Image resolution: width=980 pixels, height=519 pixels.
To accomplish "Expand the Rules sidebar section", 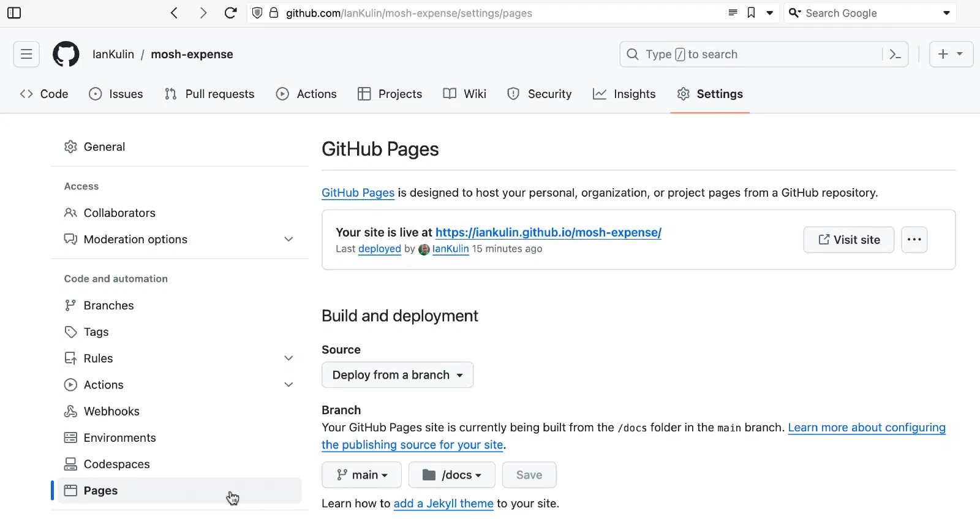I will [x=288, y=358].
